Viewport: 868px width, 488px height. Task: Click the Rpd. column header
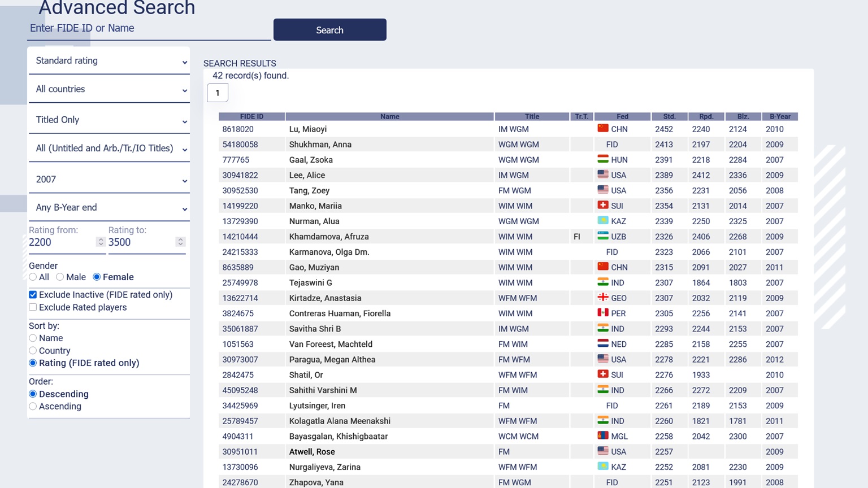click(x=706, y=116)
